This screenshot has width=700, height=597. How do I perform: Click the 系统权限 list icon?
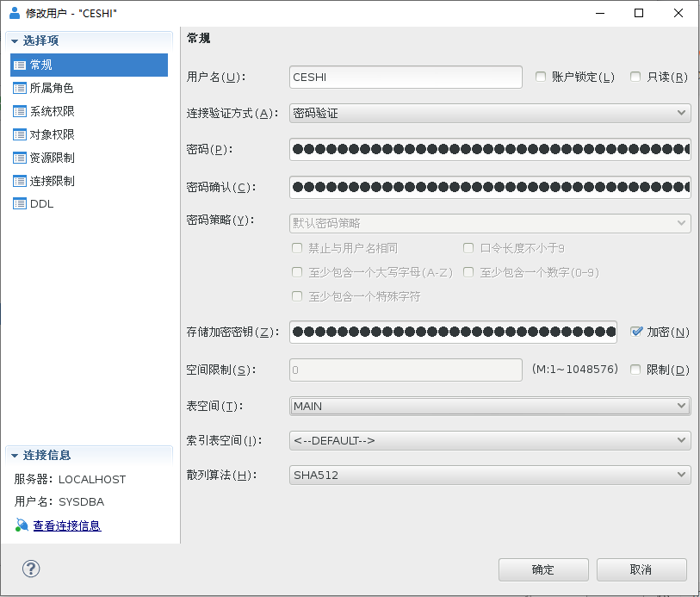[x=20, y=111]
